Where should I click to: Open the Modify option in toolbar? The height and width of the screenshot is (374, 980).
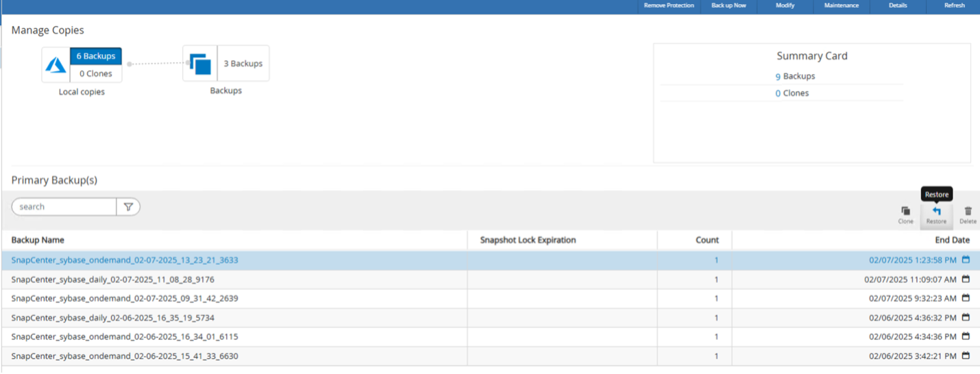785,5
